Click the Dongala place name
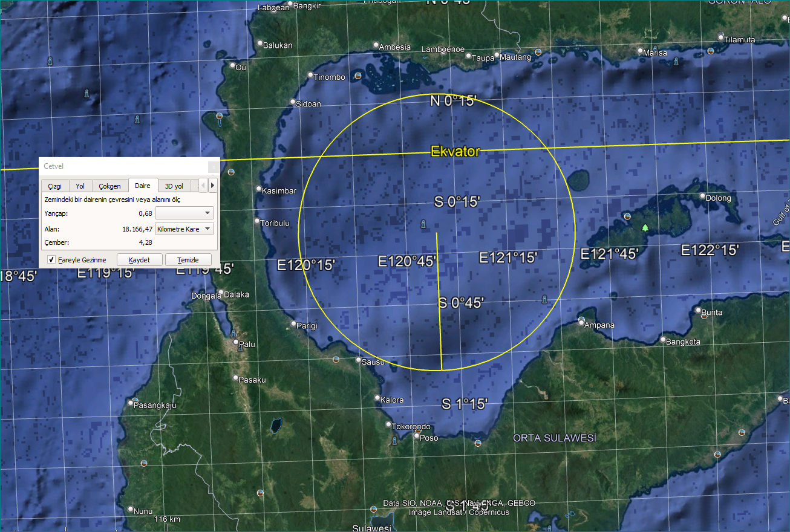Image resolution: width=790 pixels, height=532 pixels. pyautogui.click(x=207, y=296)
